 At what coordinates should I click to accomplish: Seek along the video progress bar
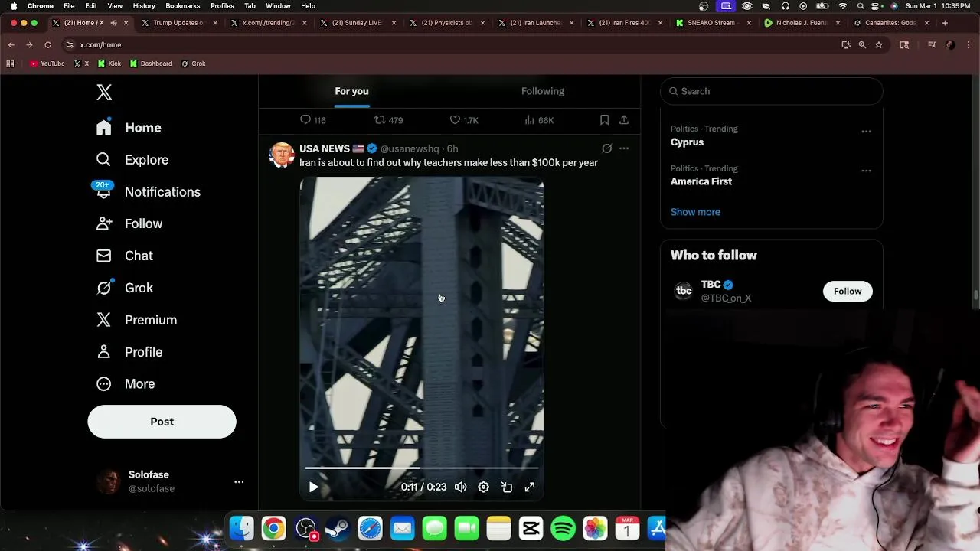point(421,467)
